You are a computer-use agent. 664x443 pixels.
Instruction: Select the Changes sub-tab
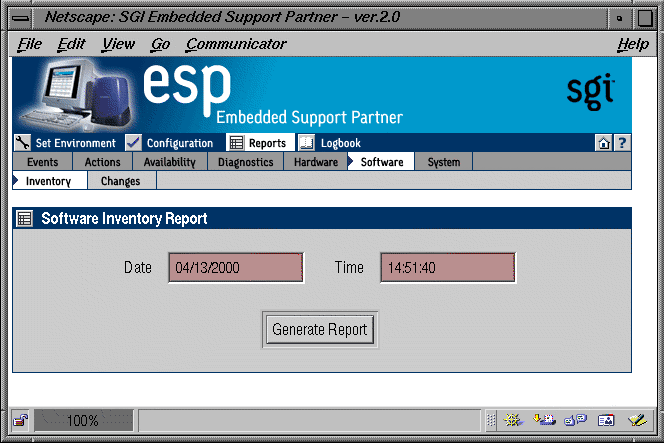(121, 181)
